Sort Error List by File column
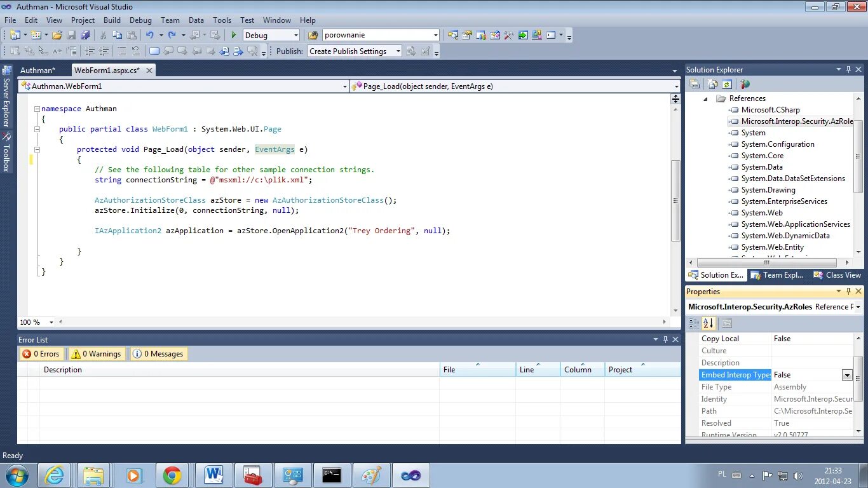The width and height of the screenshot is (868, 488). 477,370
